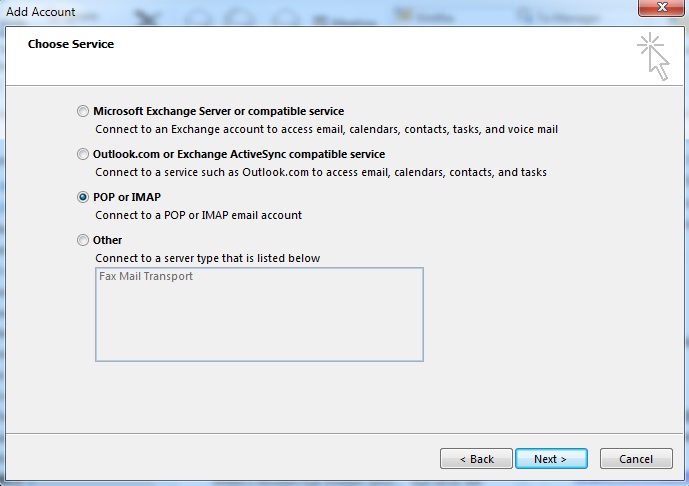Pick the Other service radio button
689x486 pixels.
tap(83, 240)
